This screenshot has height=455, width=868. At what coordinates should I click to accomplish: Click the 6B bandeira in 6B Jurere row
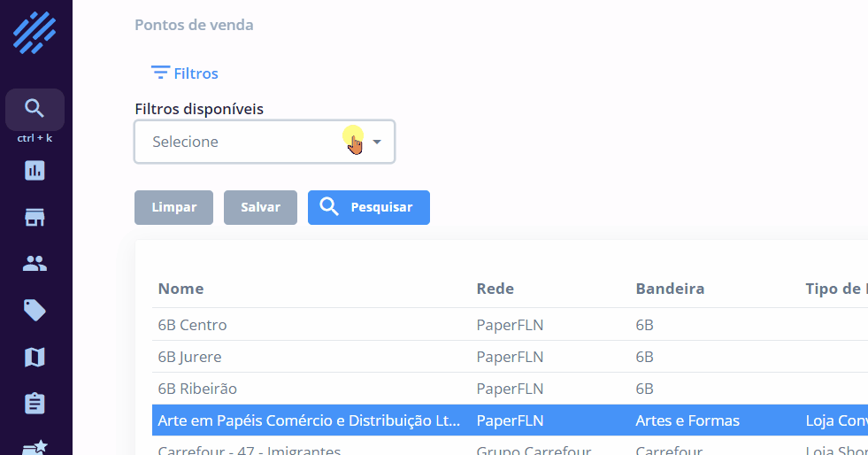(x=644, y=357)
